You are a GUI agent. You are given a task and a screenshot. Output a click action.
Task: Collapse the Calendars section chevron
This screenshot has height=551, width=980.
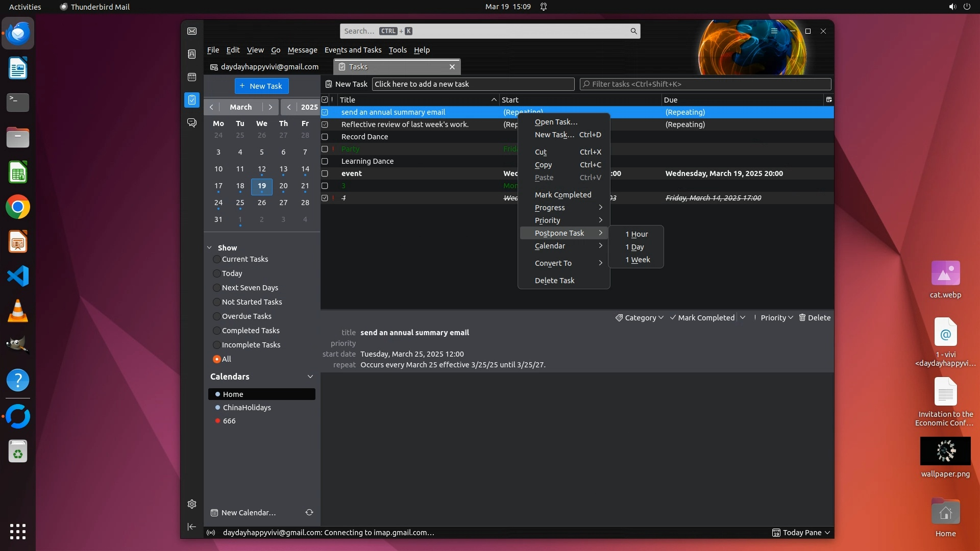click(x=310, y=377)
